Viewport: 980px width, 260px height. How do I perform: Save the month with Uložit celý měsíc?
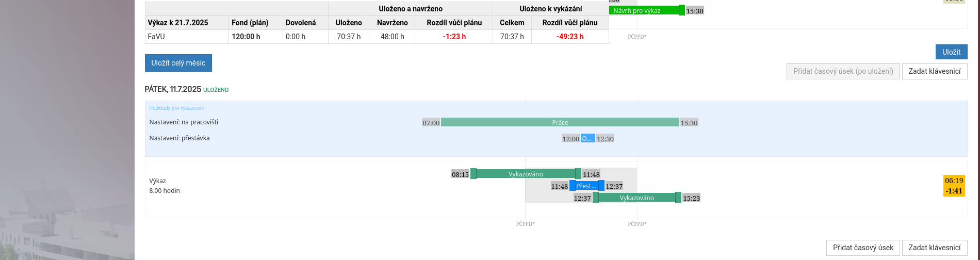[x=178, y=63]
